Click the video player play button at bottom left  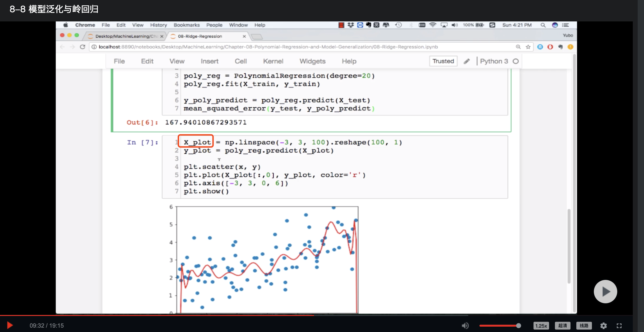click(x=10, y=325)
